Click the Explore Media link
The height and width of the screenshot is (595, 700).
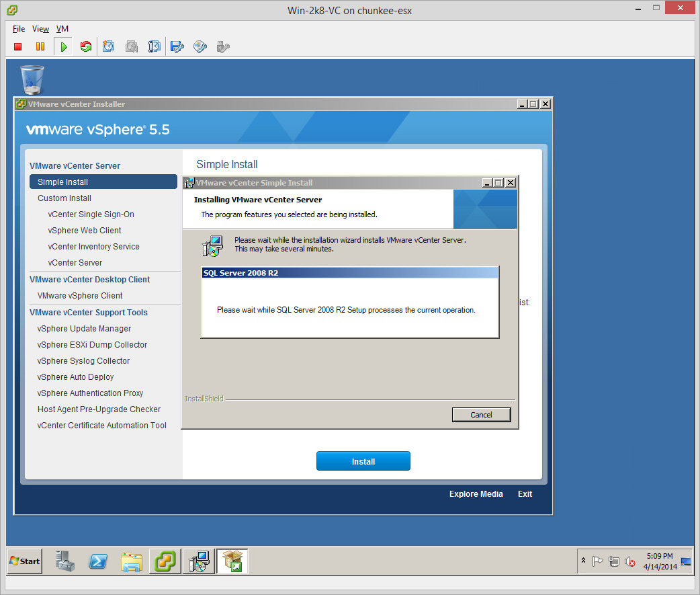tap(476, 494)
